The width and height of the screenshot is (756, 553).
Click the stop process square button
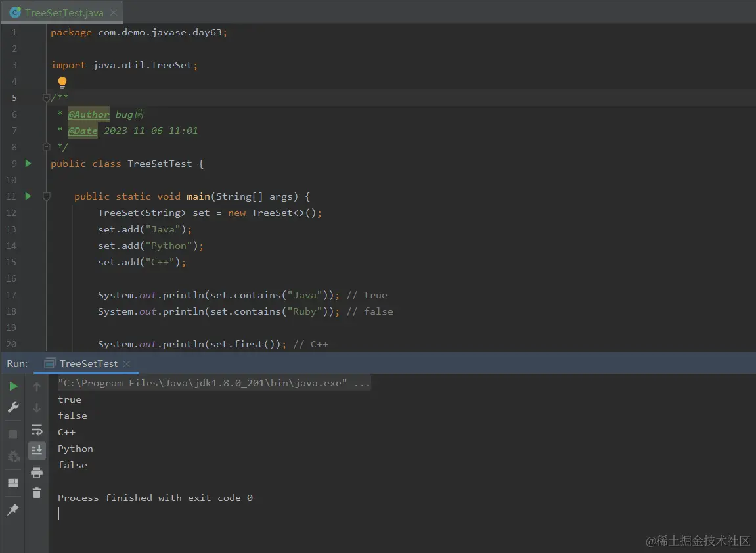(13, 434)
